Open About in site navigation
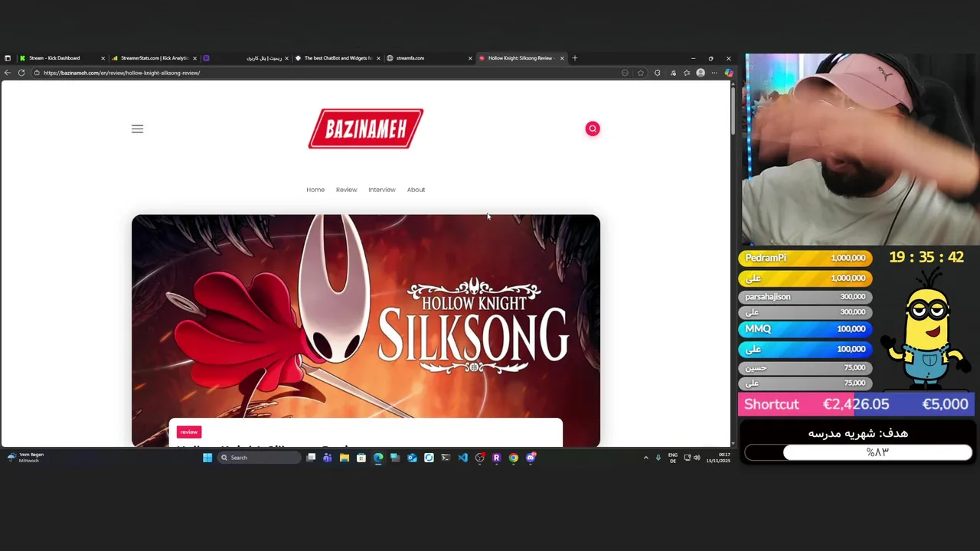 (x=416, y=190)
